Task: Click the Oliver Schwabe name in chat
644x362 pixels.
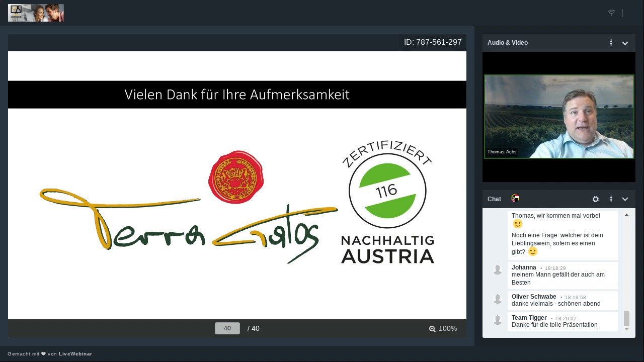Action: pos(534,297)
